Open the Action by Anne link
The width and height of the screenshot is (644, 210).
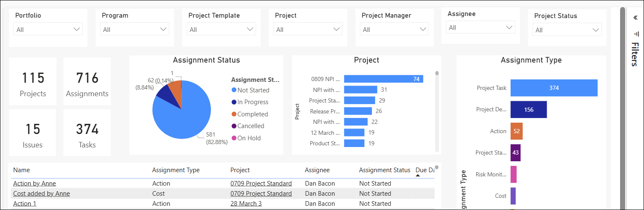34,184
